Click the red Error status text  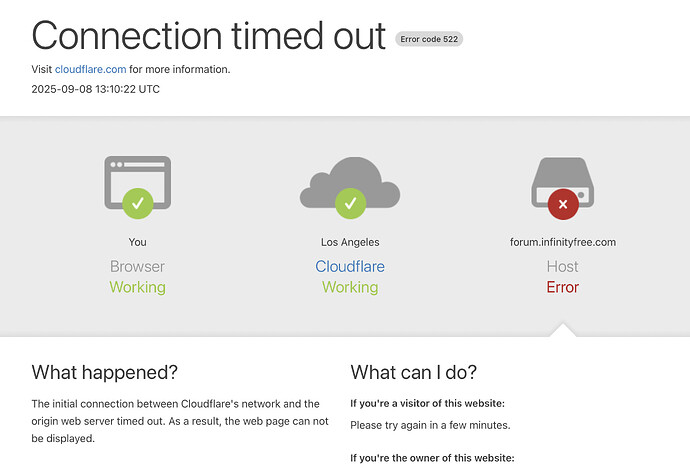point(562,287)
